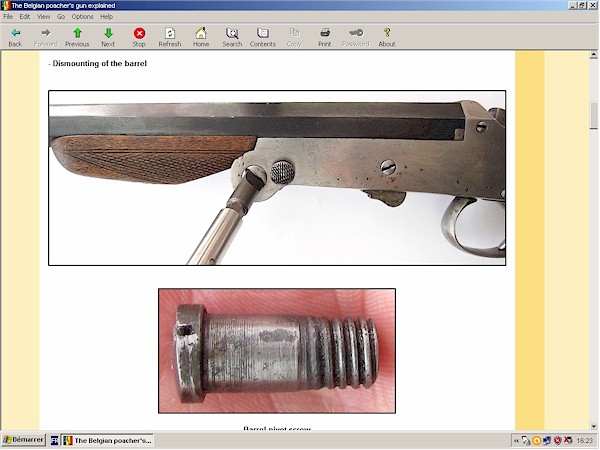The height and width of the screenshot is (450, 600).
Task: Close the window
Action: 592,5
